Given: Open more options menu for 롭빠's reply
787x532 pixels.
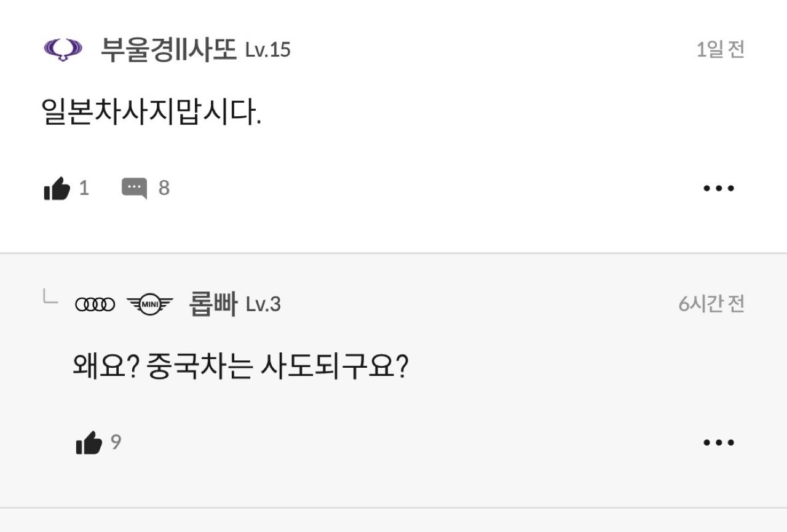Looking at the screenshot, I should point(719,443).
